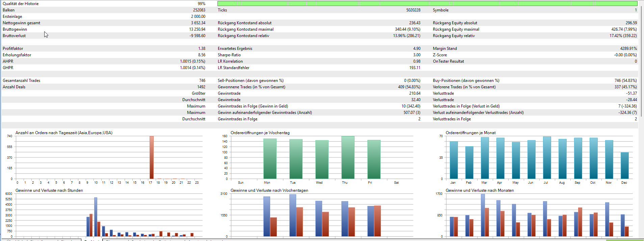Switch to the Backtest tab

tap(92, 240)
